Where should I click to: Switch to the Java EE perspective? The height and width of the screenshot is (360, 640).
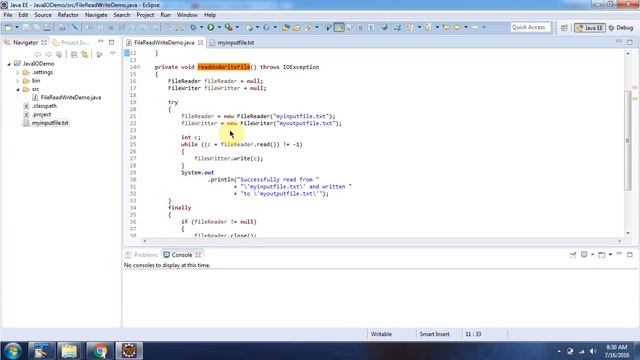[589, 28]
